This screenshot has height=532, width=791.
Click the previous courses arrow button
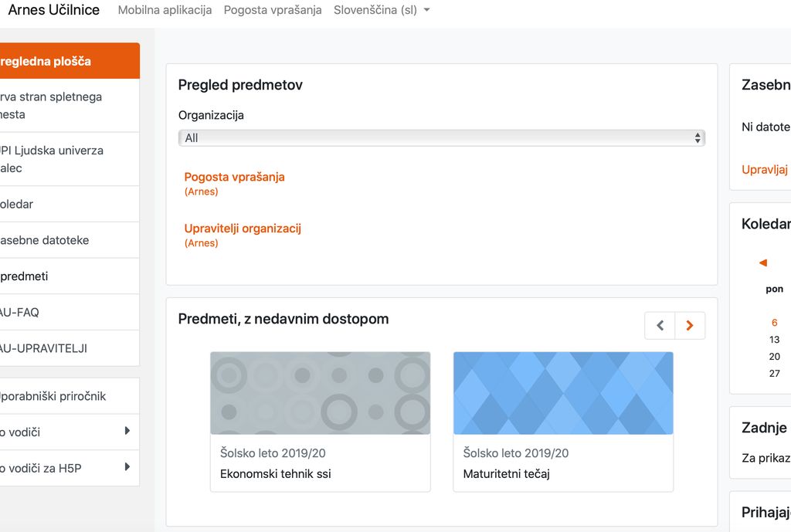pyautogui.click(x=660, y=326)
